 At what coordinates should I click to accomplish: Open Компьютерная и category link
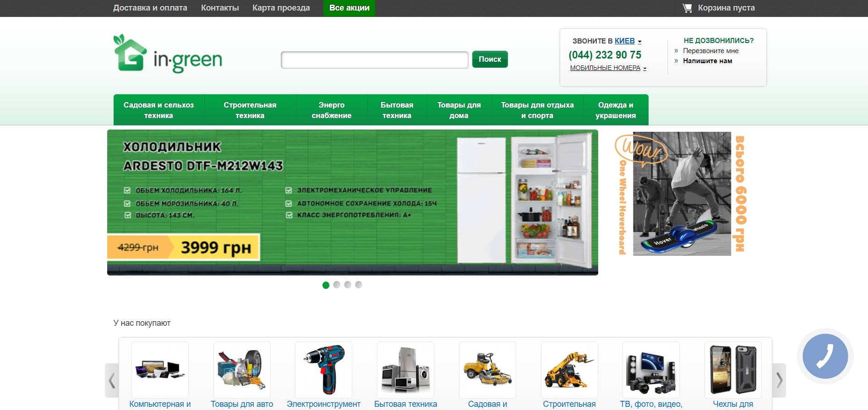click(160, 404)
